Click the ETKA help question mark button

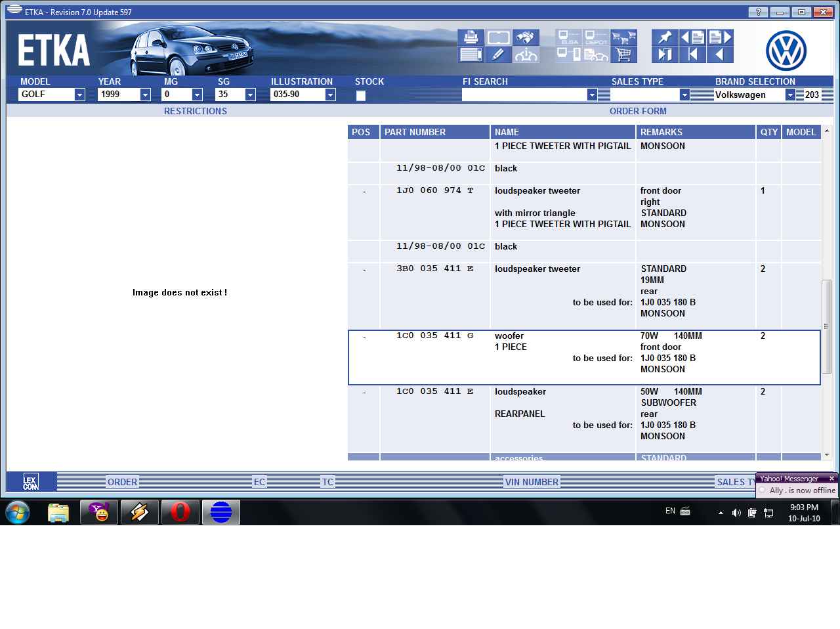[758, 12]
